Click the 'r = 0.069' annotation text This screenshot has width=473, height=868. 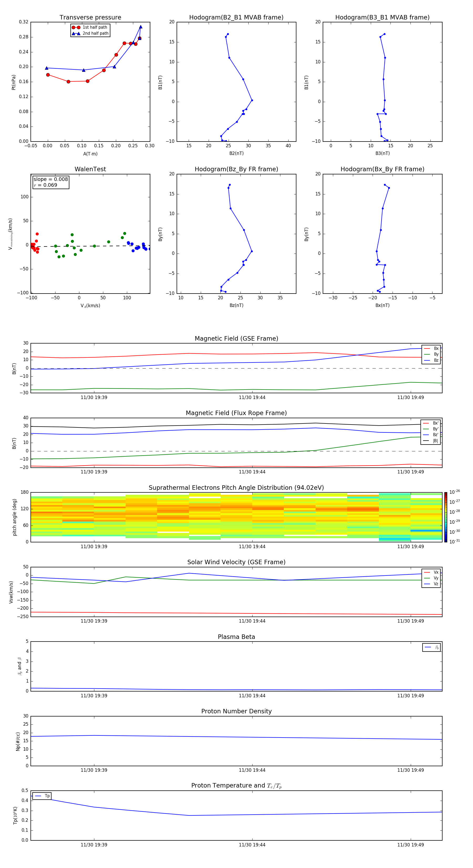click(x=45, y=185)
